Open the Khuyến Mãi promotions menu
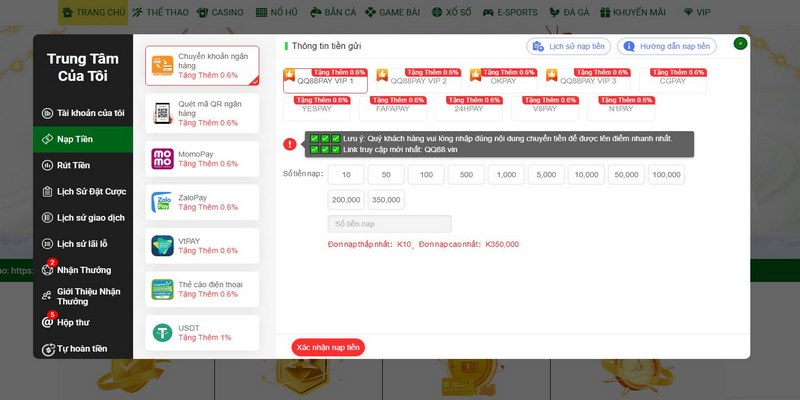Screen dimensions: 800x400 [633, 12]
